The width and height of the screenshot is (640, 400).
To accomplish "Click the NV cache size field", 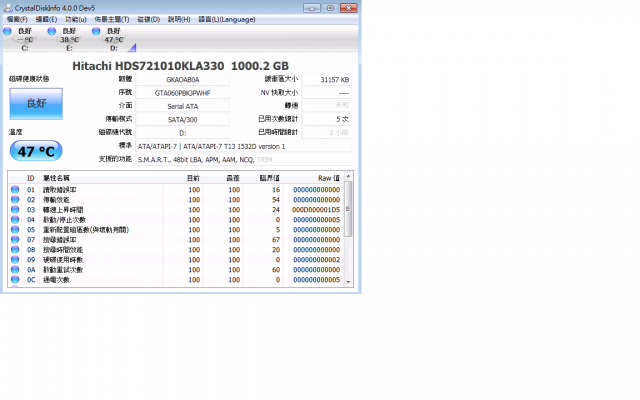I will 327,93.
